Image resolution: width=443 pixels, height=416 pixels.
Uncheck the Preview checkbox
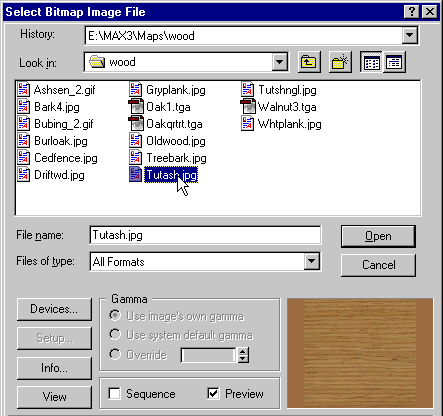[x=213, y=393]
